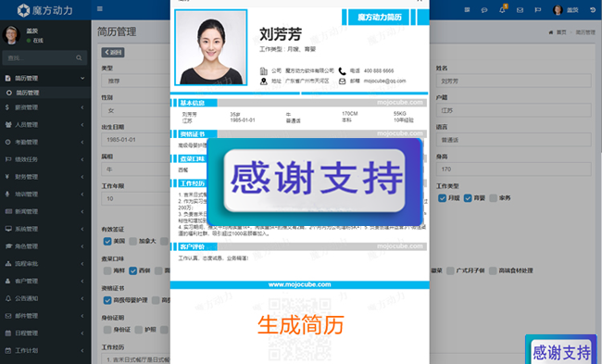Collapse the 简历管理 sidebar section
Viewport: 602px width, 364px height.
45,79
